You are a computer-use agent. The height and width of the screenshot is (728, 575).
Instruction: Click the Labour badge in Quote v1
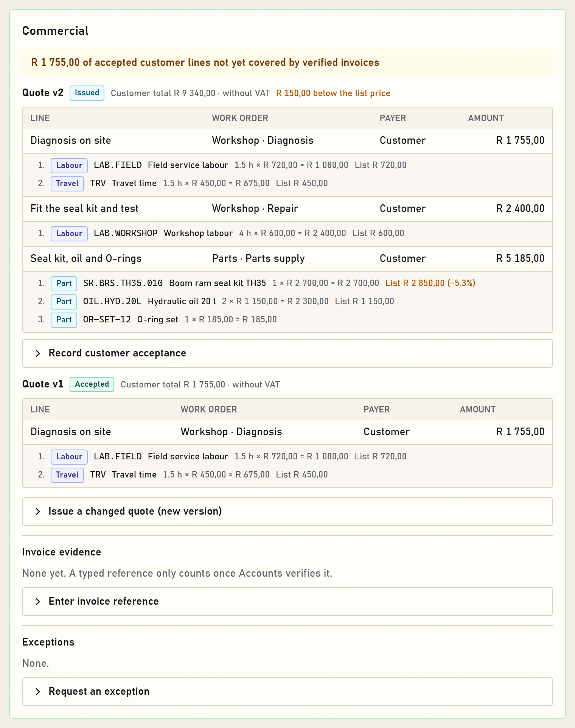[x=69, y=457]
